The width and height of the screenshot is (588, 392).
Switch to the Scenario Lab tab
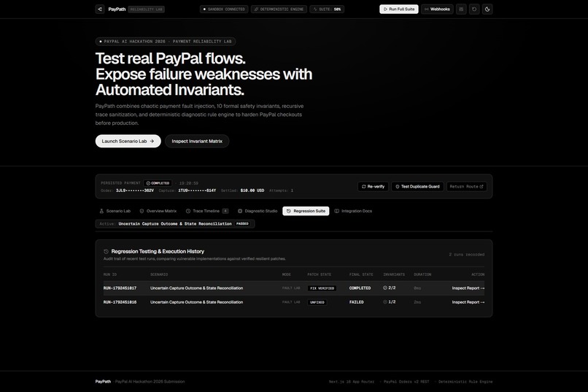pyautogui.click(x=115, y=211)
